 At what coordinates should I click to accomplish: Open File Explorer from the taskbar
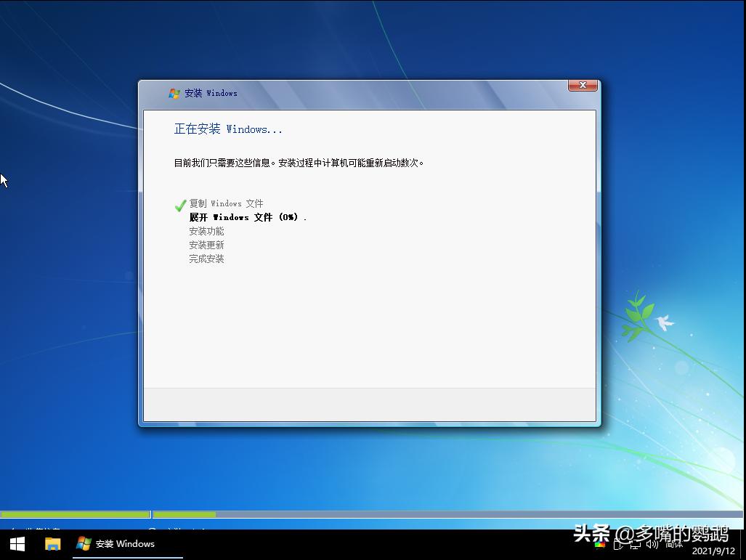tap(53, 544)
